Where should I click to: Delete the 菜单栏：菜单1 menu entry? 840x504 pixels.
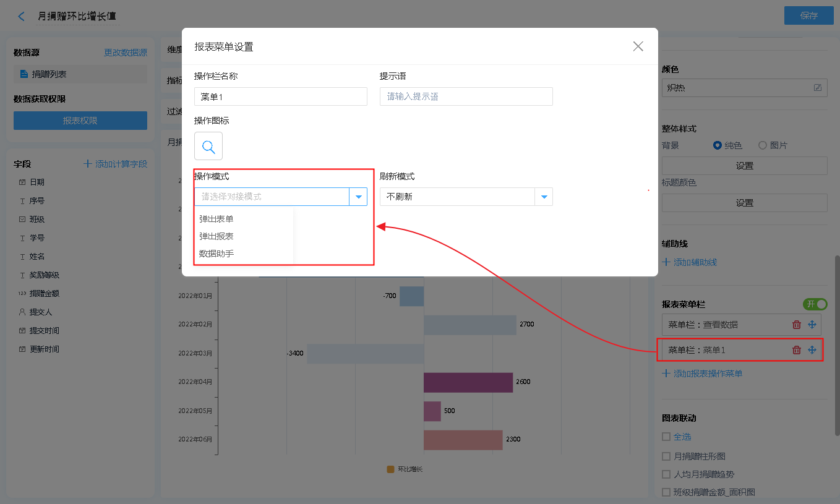pyautogui.click(x=797, y=350)
